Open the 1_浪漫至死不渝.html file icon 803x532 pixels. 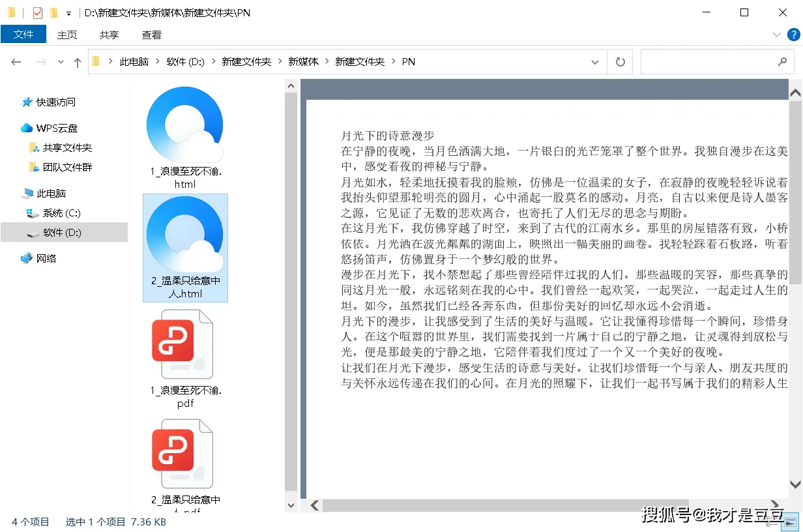(x=184, y=125)
